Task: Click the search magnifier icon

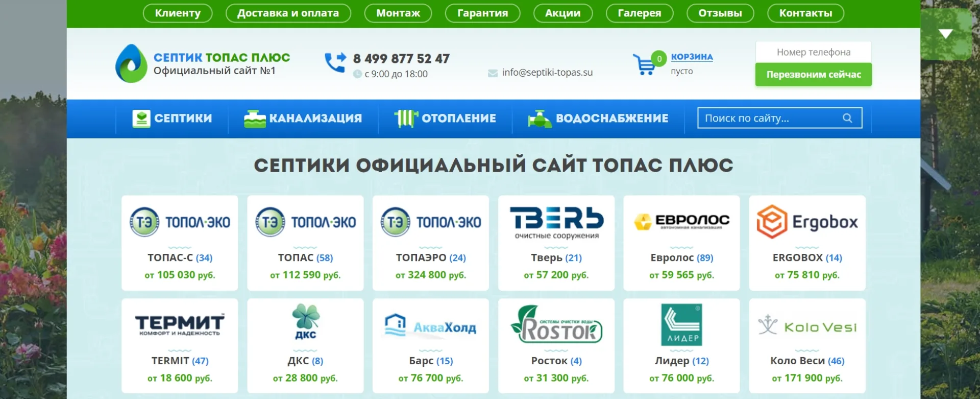Action: [847, 118]
